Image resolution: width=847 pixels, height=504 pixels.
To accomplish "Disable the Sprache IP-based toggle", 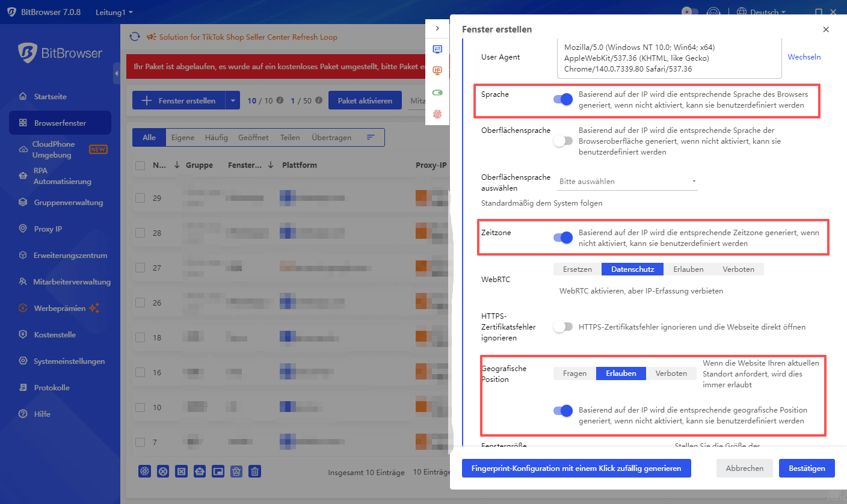I will [x=563, y=100].
